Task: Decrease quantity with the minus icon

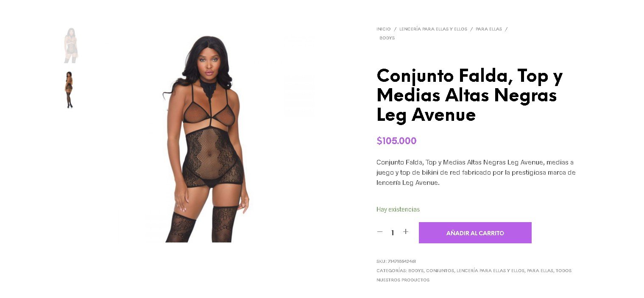Action: click(x=379, y=232)
